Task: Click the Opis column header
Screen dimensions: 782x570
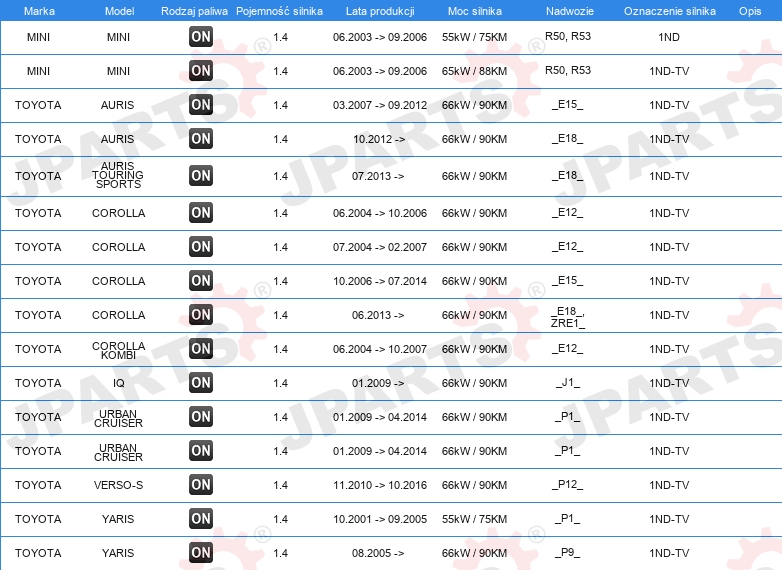Action: [x=750, y=11]
